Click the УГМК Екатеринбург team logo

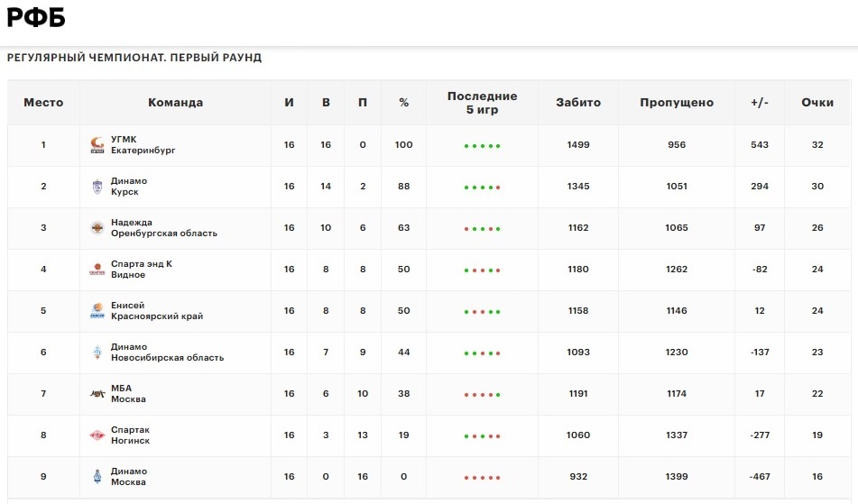click(x=97, y=145)
